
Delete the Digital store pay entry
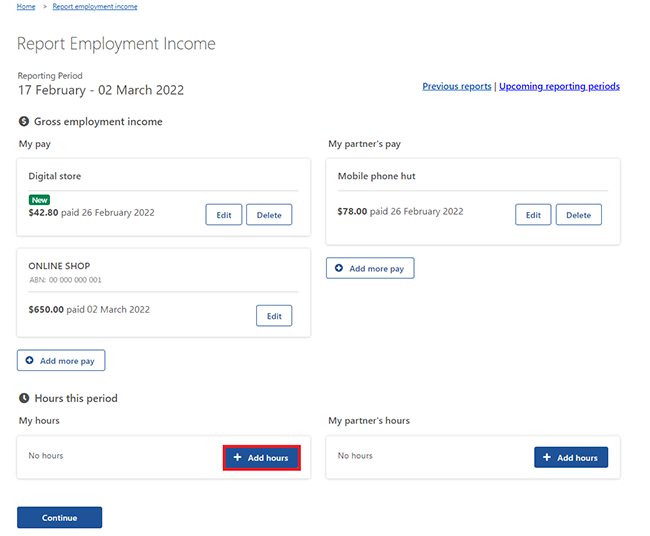tap(269, 215)
